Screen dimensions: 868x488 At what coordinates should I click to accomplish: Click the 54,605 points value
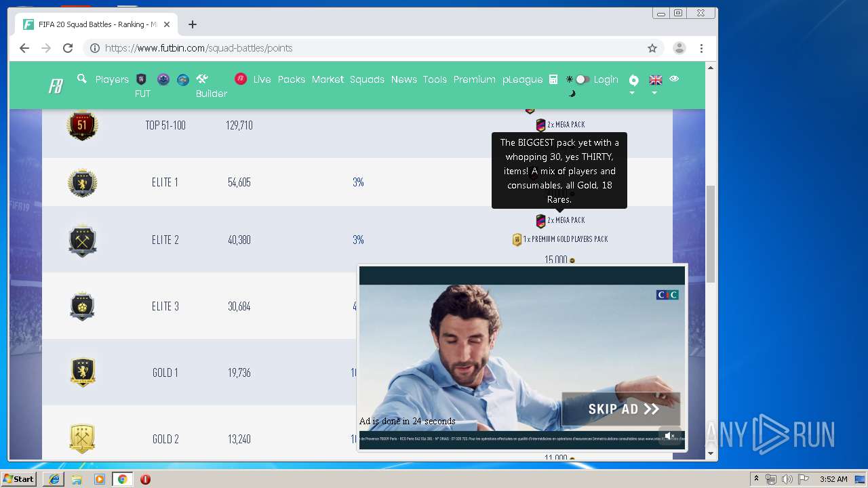click(x=239, y=182)
